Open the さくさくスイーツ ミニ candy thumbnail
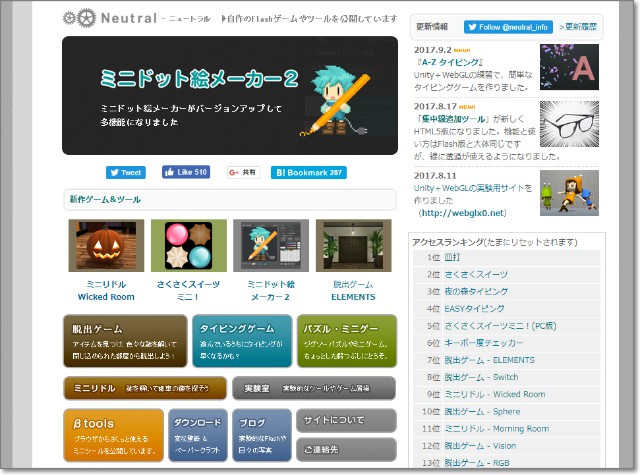This screenshot has height=475, width=640. [188, 245]
